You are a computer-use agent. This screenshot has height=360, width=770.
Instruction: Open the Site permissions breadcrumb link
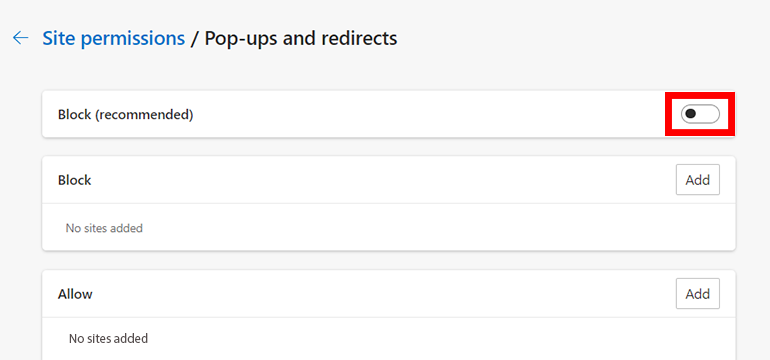pyautogui.click(x=113, y=38)
